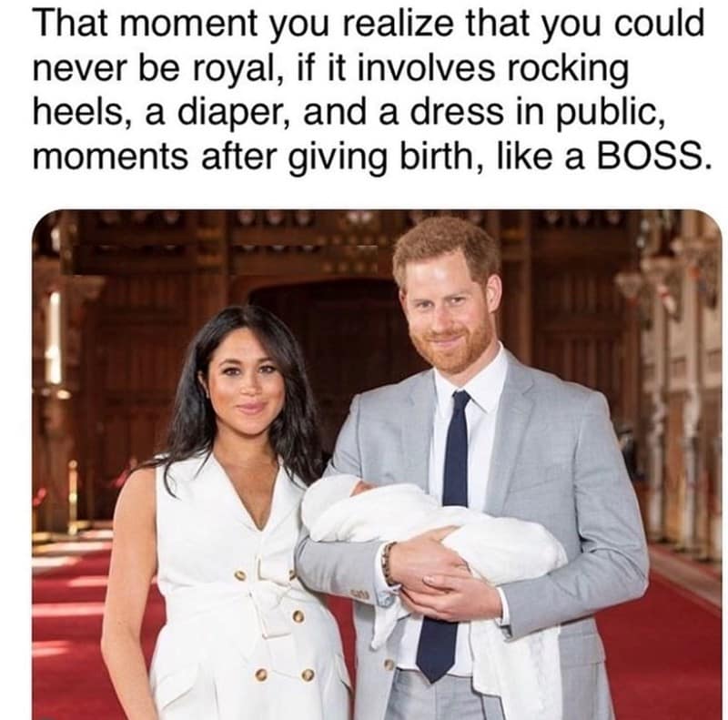The image size is (728, 720).
Task: Click the word "involves" in the caption
Action: pyautogui.click(x=424, y=69)
